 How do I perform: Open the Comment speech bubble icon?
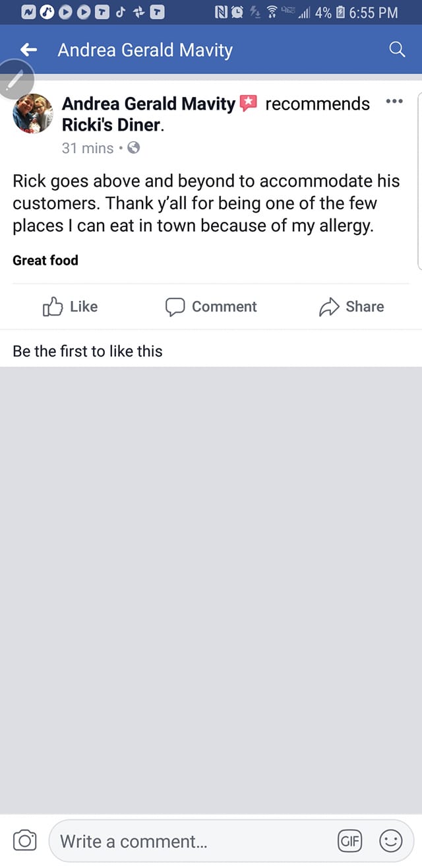(175, 306)
